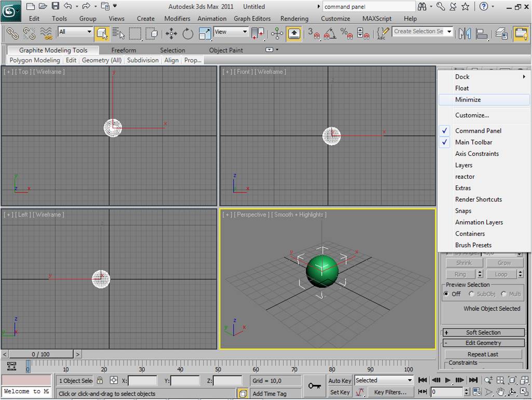Expand the Soft Selection rollout
Screen dimensions: 532x400
pyautogui.click(x=484, y=333)
